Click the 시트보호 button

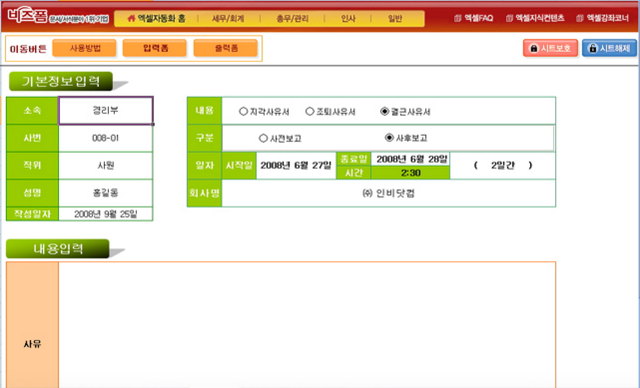tap(550, 48)
